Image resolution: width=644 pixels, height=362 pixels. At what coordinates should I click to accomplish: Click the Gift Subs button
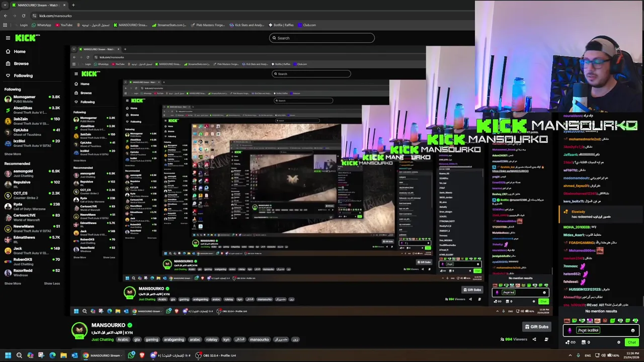[537, 327]
